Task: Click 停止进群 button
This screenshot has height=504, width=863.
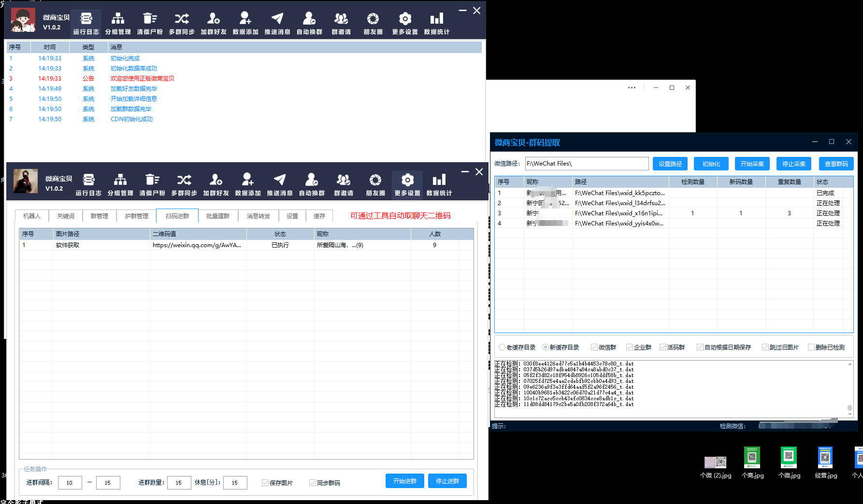Action: [447, 481]
